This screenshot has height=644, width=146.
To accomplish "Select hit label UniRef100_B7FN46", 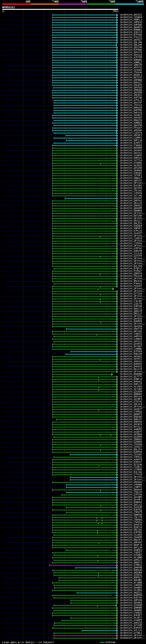I will click(x=131, y=50).
